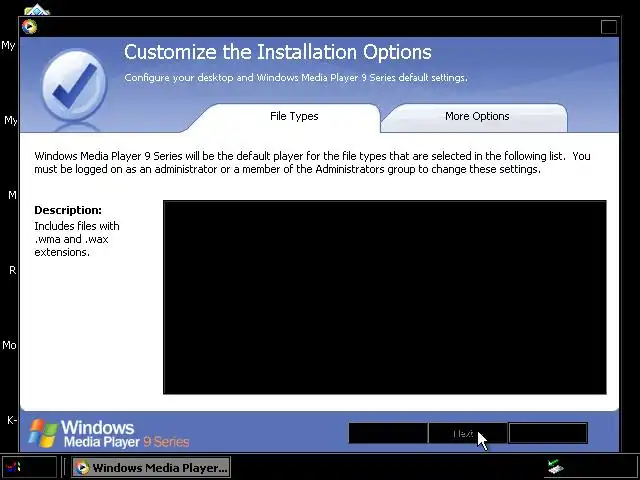Click the large blue checkmark icon

click(x=74, y=86)
